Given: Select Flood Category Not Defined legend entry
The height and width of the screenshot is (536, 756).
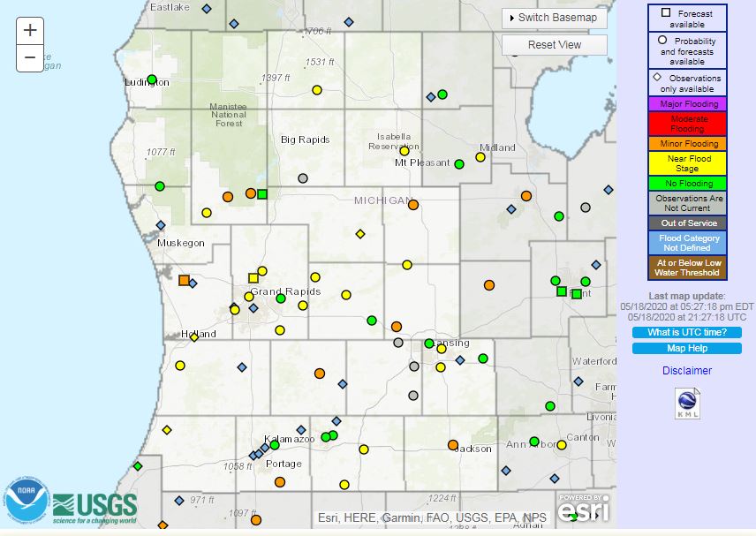Looking at the screenshot, I should [687, 243].
